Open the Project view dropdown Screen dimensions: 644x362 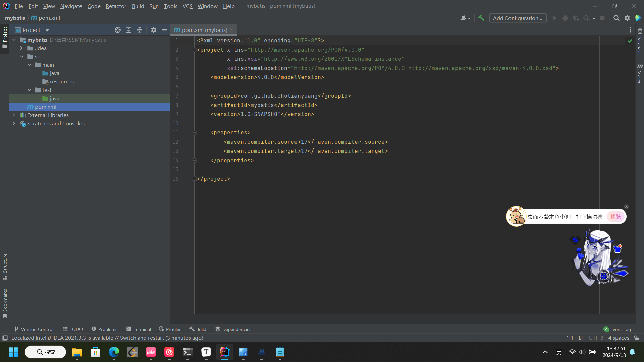coord(47,30)
